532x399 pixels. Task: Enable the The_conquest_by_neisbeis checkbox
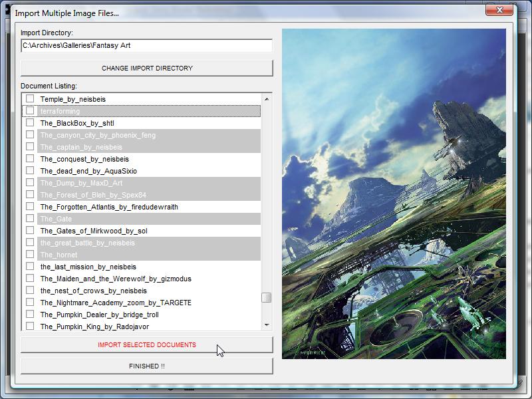(30, 159)
